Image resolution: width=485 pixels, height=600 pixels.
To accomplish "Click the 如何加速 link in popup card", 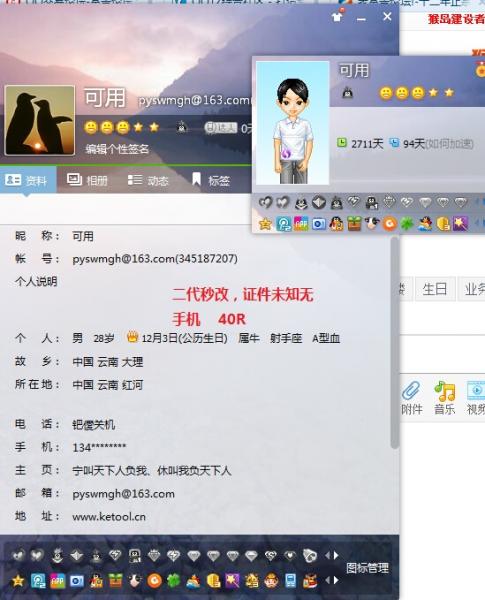I will [x=449, y=144].
